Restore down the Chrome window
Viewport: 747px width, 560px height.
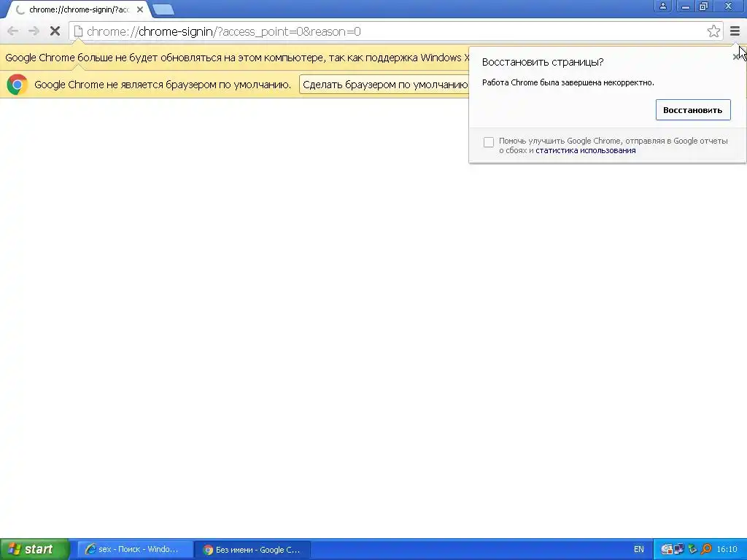(704, 6)
